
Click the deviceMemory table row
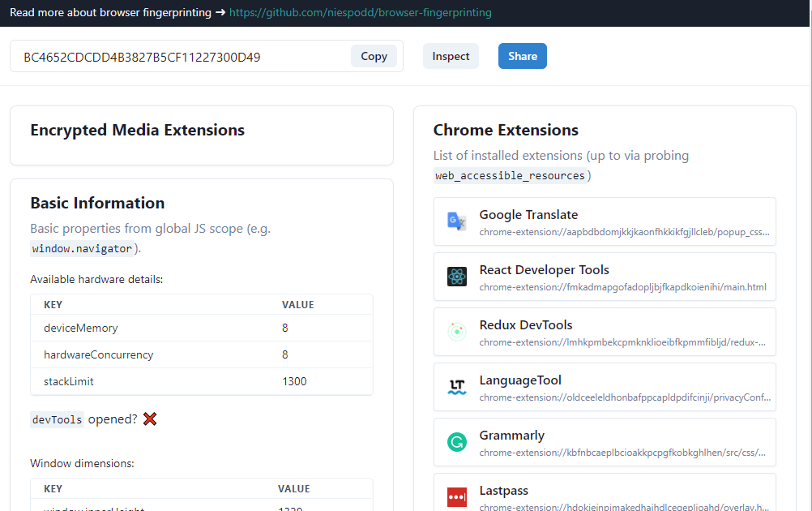[x=201, y=328]
